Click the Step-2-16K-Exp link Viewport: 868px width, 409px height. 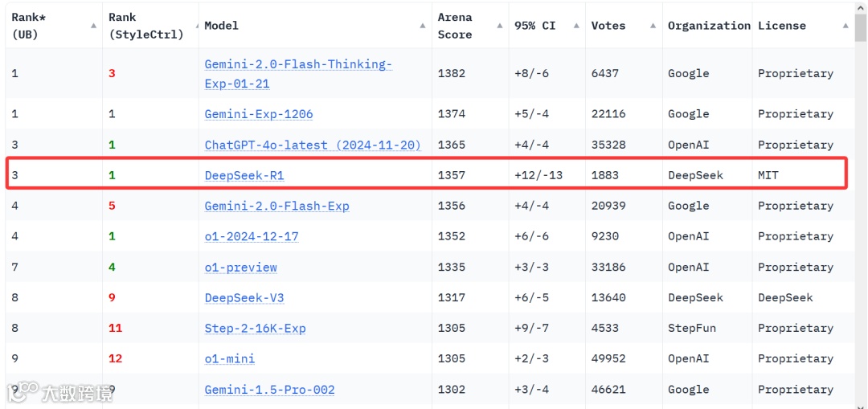[256, 328]
